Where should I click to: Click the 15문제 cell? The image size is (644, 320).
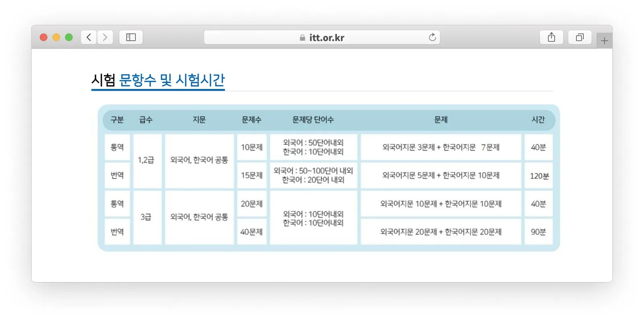[252, 175]
